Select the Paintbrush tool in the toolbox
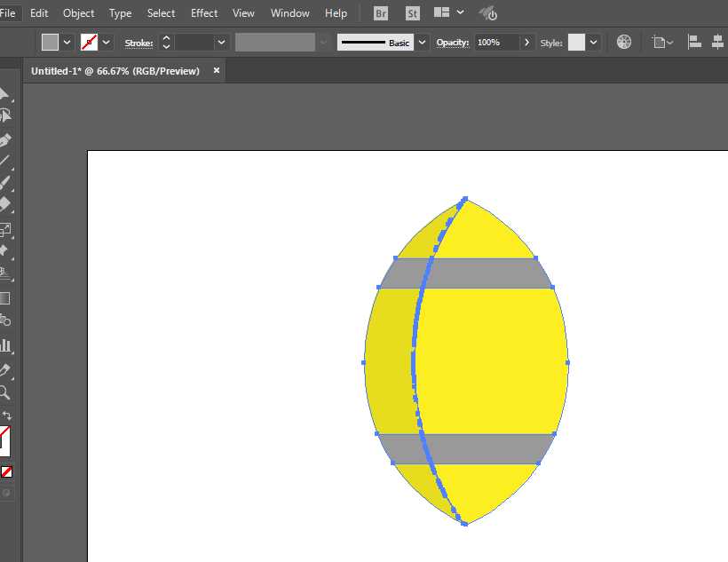The width and height of the screenshot is (728, 562). pos(4,183)
